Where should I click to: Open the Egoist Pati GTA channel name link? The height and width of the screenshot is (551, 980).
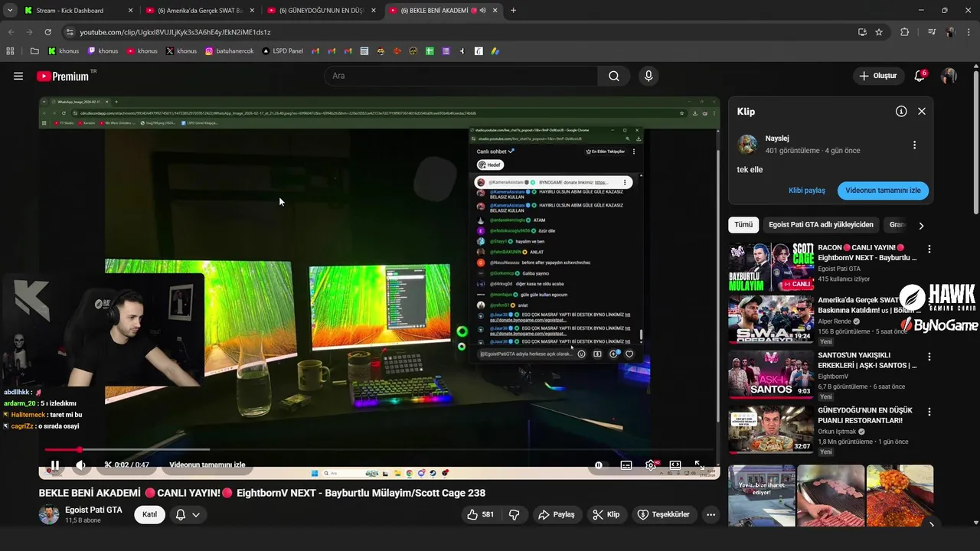point(93,510)
